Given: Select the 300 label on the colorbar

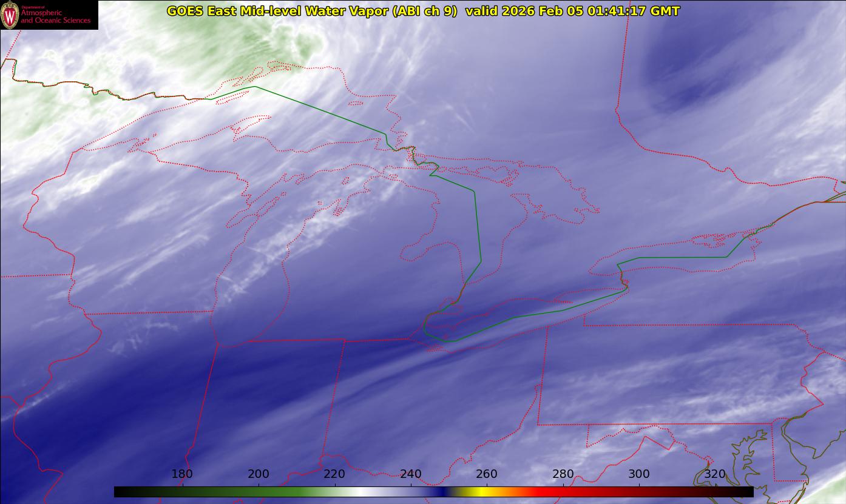Looking at the screenshot, I should pyautogui.click(x=639, y=474).
